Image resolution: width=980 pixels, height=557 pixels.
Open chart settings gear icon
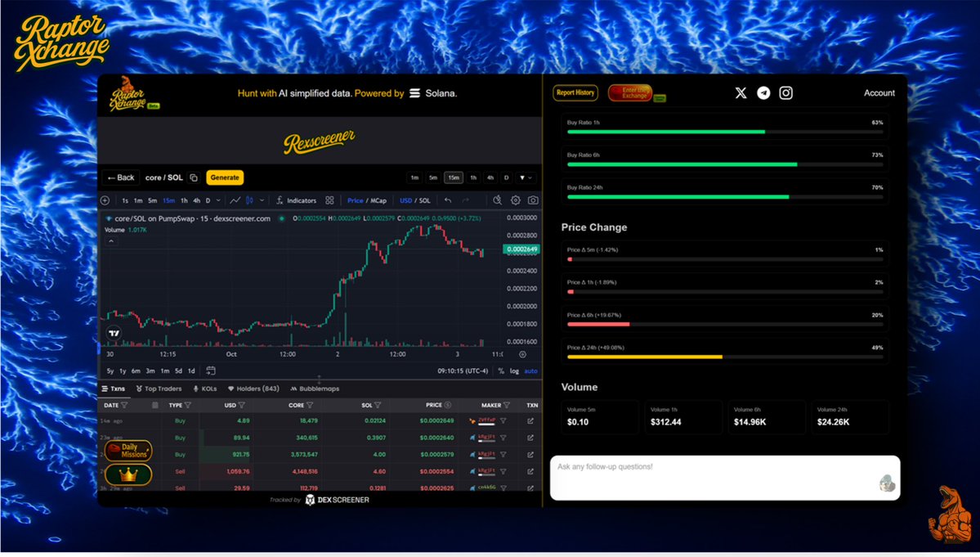click(515, 200)
